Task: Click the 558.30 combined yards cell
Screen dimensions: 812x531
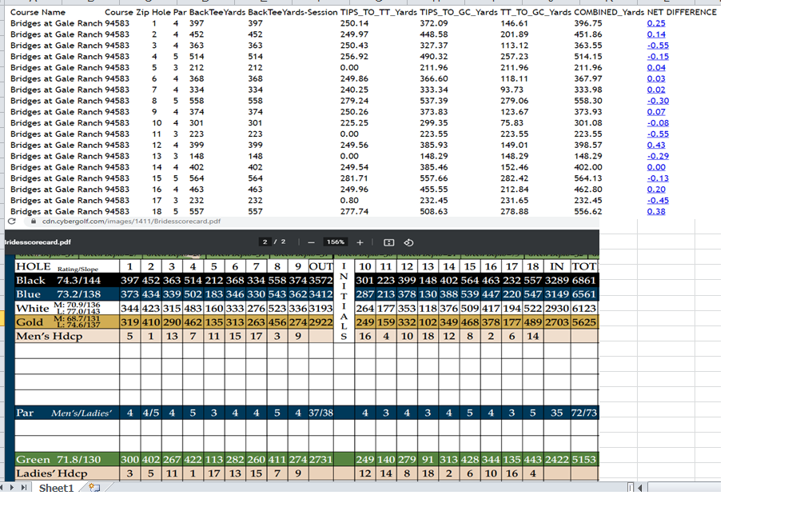Action: pyautogui.click(x=587, y=101)
